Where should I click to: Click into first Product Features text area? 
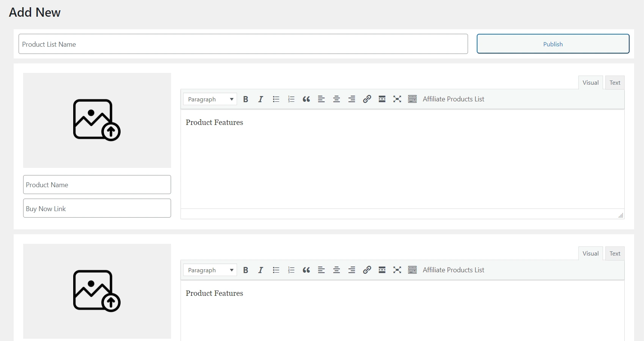click(402, 159)
